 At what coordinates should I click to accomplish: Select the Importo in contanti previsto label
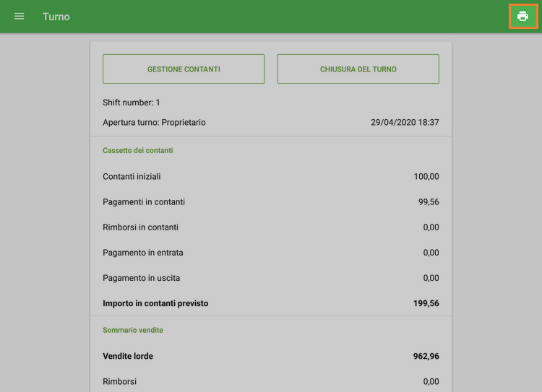(x=155, y=304)
